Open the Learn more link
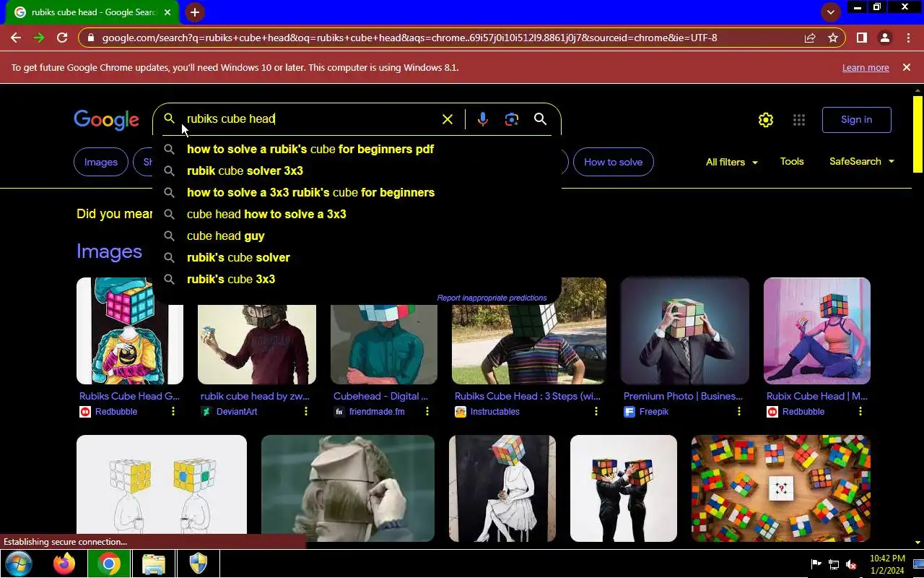The width and height of the screenshot is (924, 578). (866, 67)
